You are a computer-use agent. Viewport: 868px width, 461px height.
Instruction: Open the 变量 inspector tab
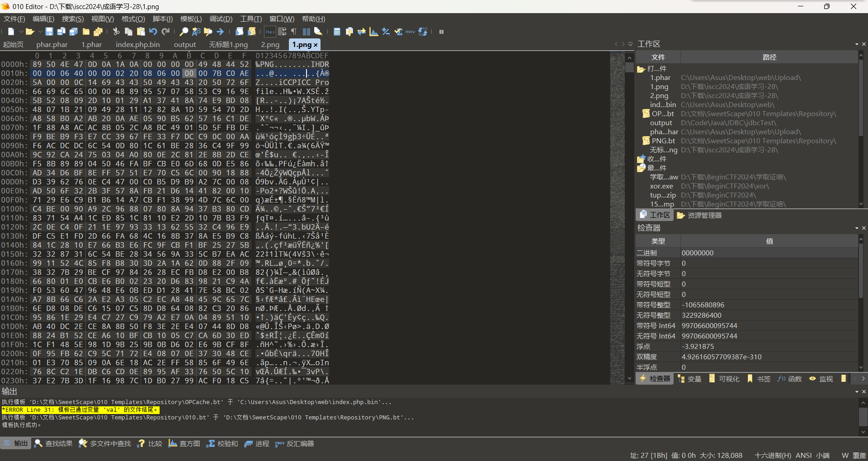[x=689, y=379]
